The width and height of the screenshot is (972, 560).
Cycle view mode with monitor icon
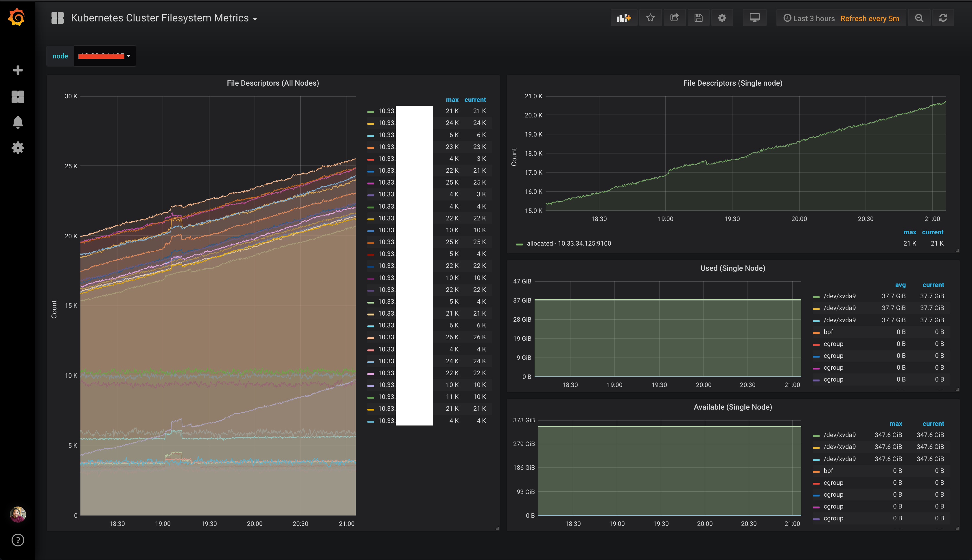pyautogui.click(x=754, y=18)
